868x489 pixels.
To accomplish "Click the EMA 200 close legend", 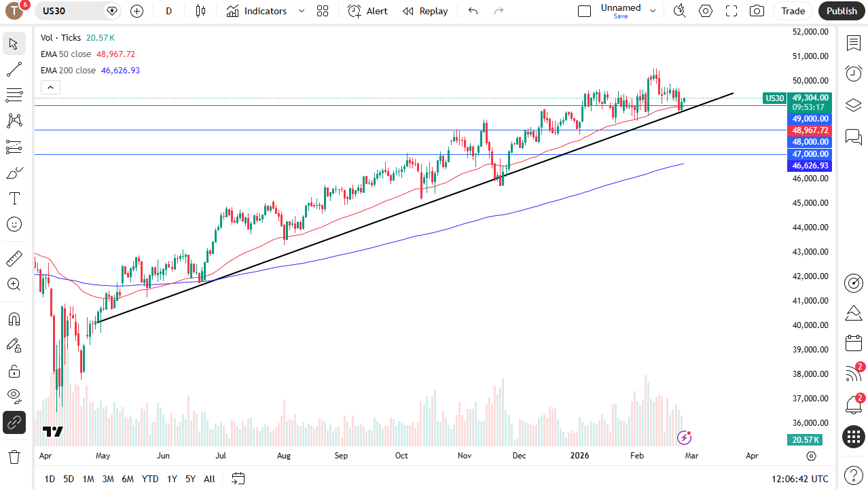I will [x=68, y=70].
